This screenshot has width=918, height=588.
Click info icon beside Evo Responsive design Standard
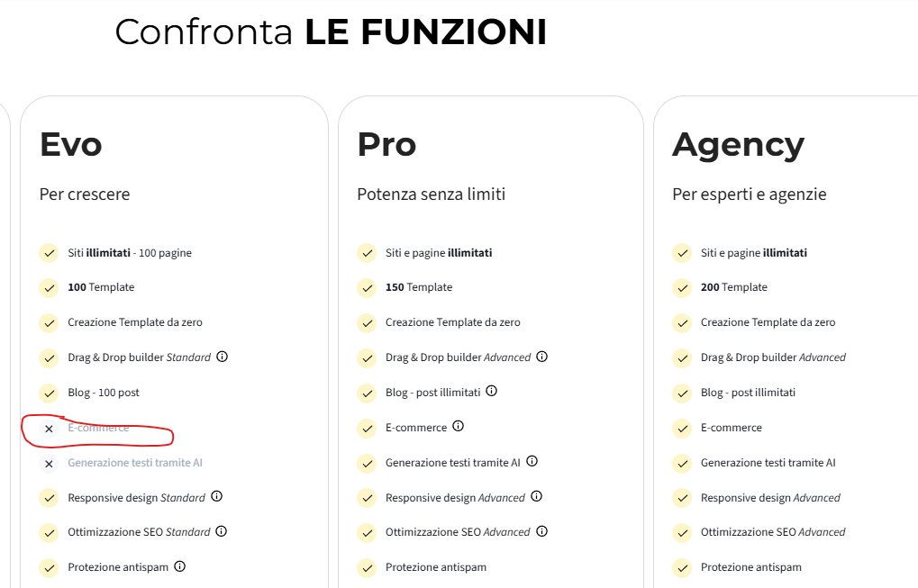[x=216, y=496]
